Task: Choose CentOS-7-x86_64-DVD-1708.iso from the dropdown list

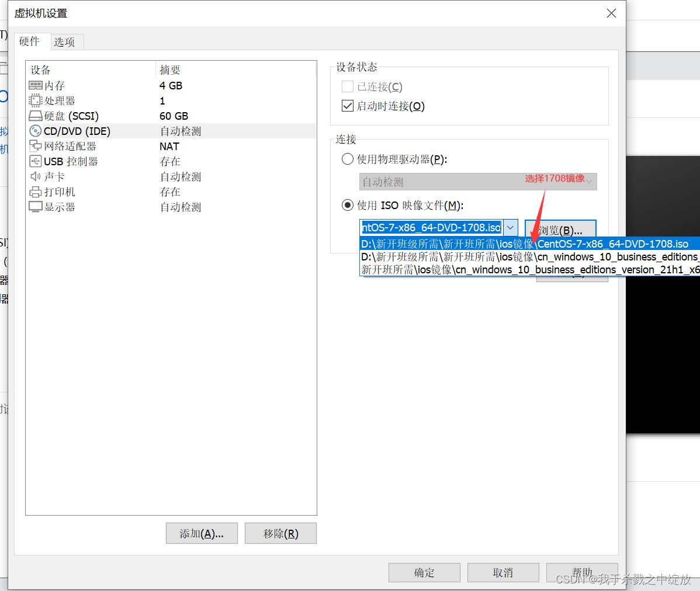Action: point(524,244)
